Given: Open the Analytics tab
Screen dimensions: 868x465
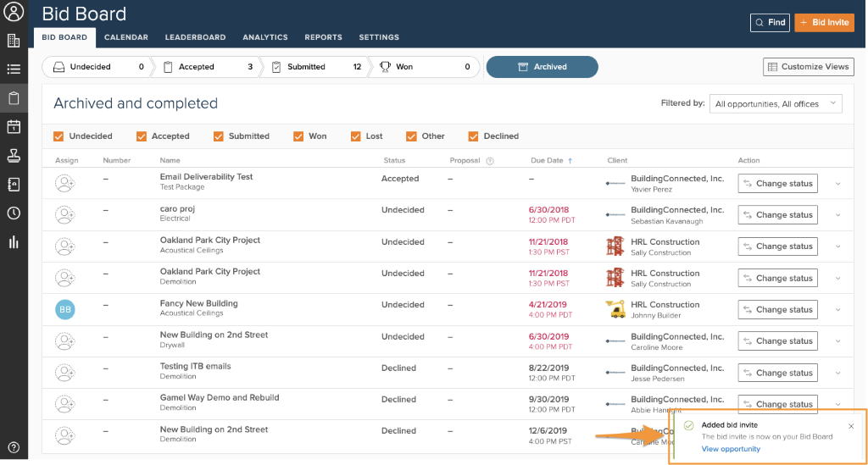Looking at the screenshot, I should click(264, 37).
